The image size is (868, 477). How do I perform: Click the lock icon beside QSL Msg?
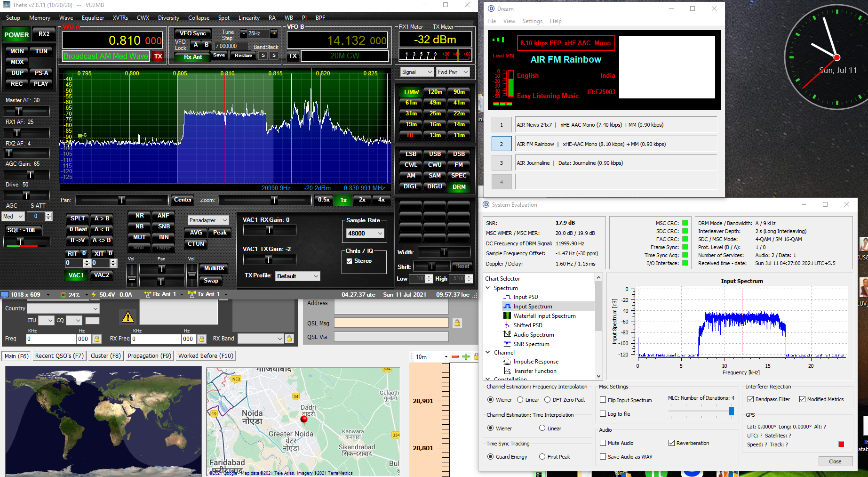[x=457, y=323]
